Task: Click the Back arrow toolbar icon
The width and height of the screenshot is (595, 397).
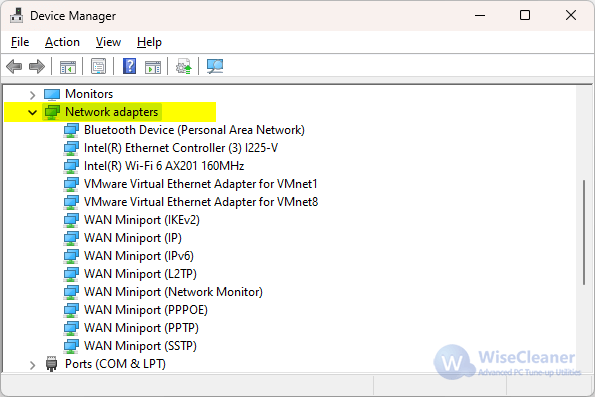Action: pyautogui.click(x=14, y=66)
